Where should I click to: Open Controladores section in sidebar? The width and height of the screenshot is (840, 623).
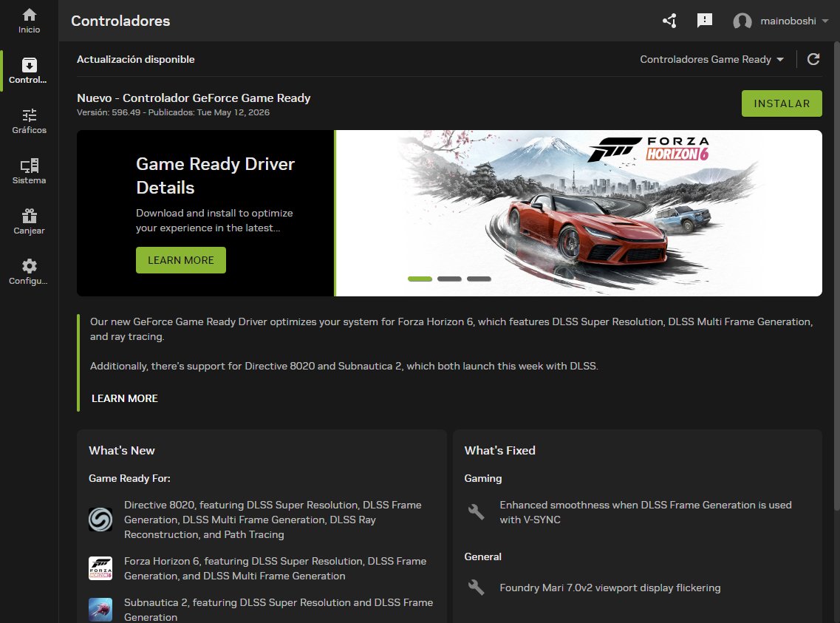[x=29, y=71]
